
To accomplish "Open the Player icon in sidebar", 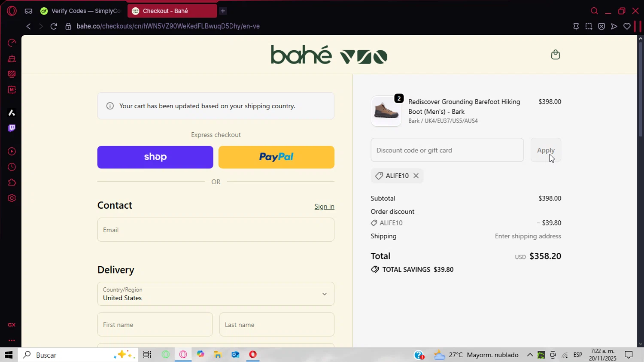I will (x=12, y=151).
